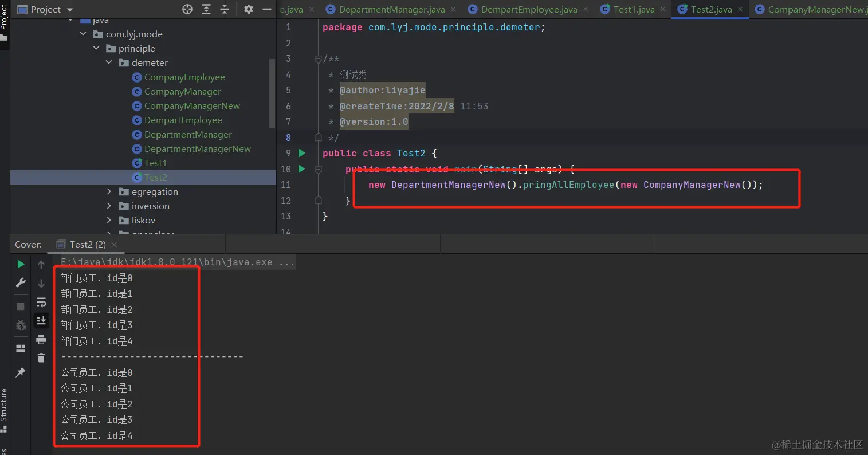The image size is (868, 455).
Task: Switch to the Test1.java editor tab
Action: (x=634, y=9)
